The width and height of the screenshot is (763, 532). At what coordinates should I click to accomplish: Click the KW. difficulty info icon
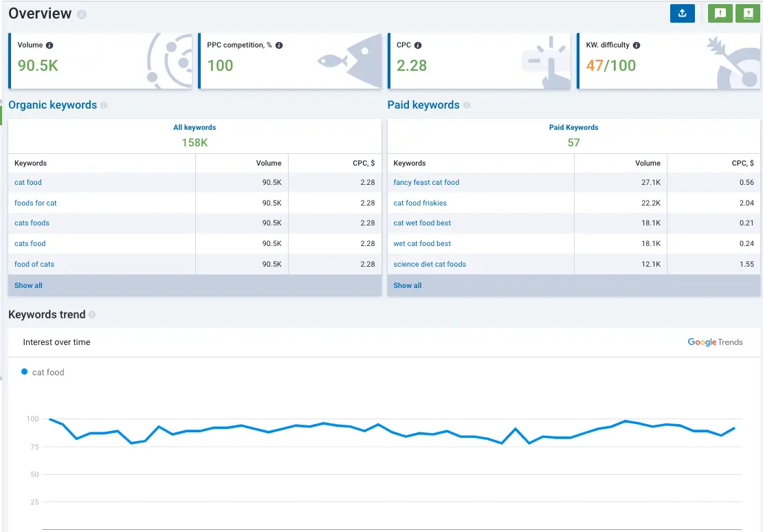click(x=637, y=45)
